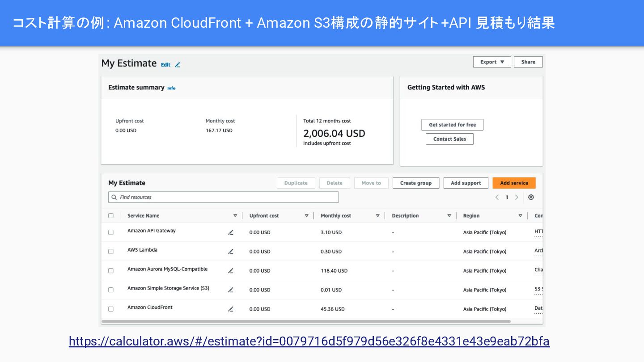Sort by the Service Name column arrow
Viewport: 644px width, 362px height.
pyautogui.click(x=235, y=216)
